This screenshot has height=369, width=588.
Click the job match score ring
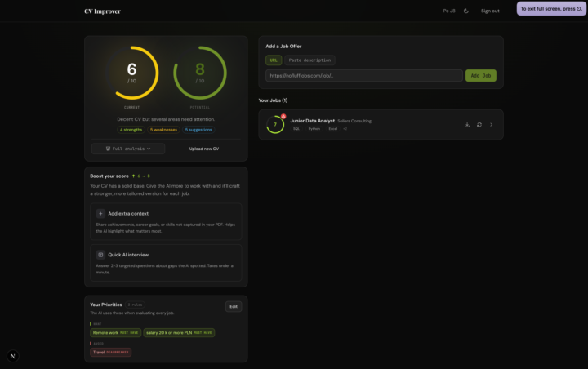coord(275,125)
